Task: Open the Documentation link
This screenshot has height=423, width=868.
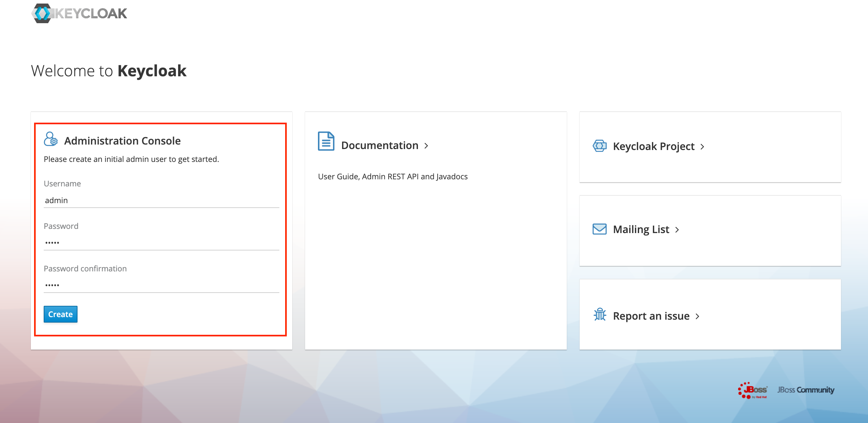Action: [379, 145]
